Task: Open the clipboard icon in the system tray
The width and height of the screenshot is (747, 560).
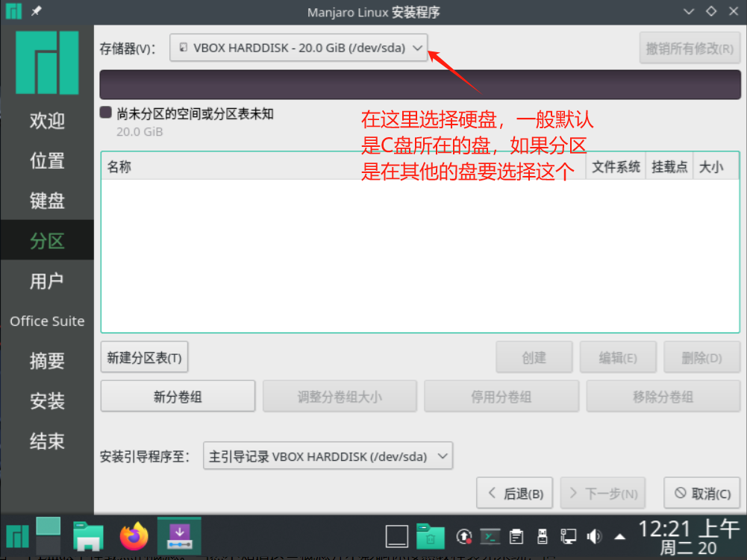Action: [x=516, y=536]
